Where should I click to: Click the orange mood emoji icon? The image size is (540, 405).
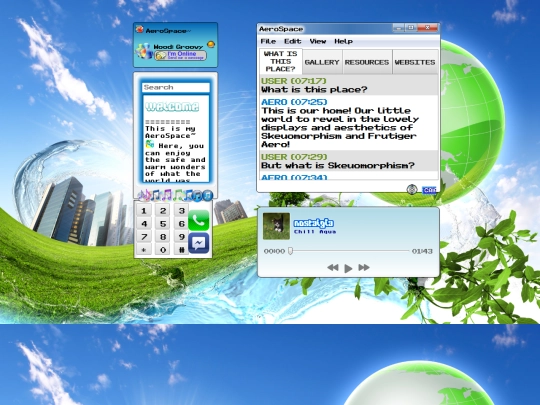click(211, 44)
